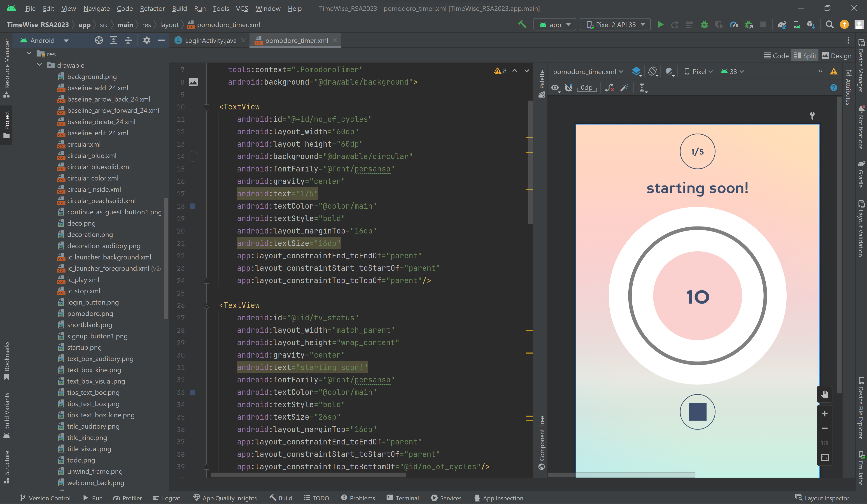Click the Debug app bug icon

point(704,25)
